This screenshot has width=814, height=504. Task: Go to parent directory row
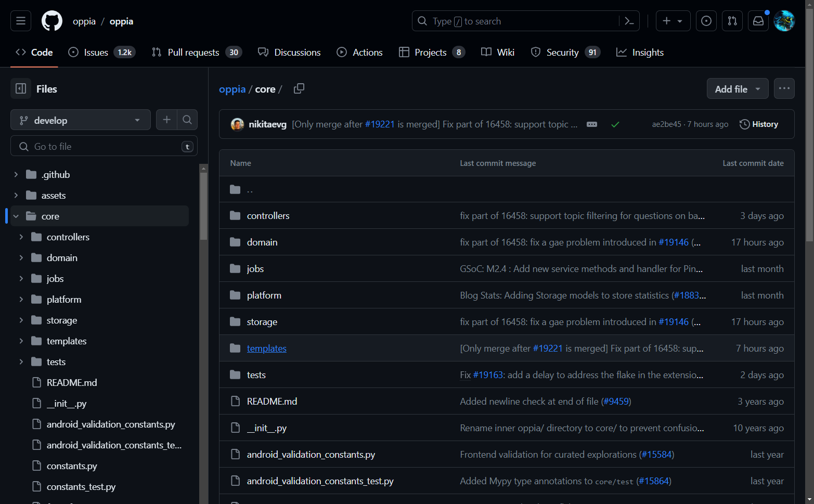[x=507, y=189]
